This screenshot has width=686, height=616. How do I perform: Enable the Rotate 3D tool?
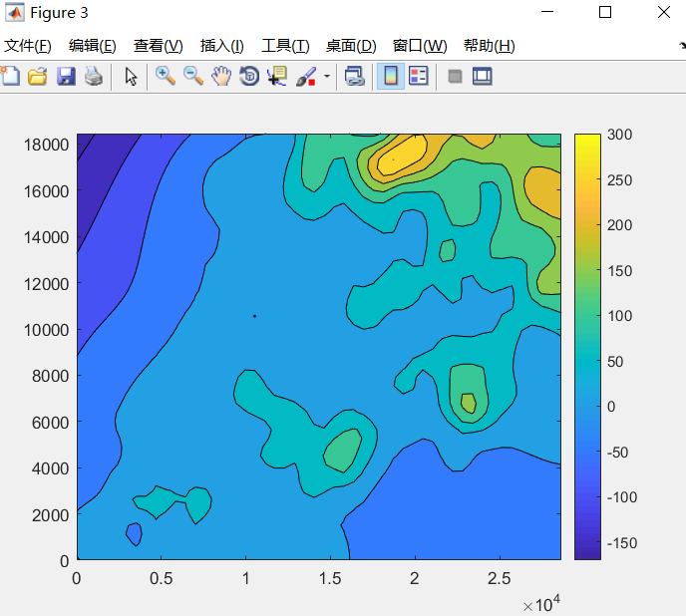[249, 76]
